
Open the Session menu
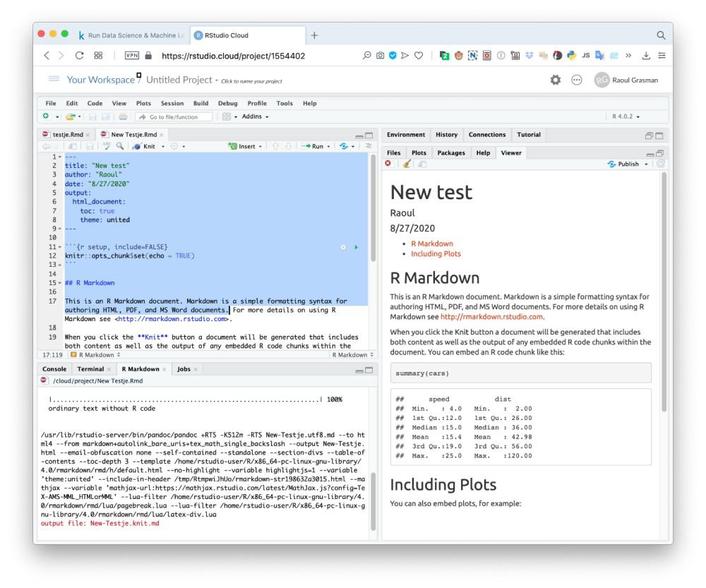(172, 103)
